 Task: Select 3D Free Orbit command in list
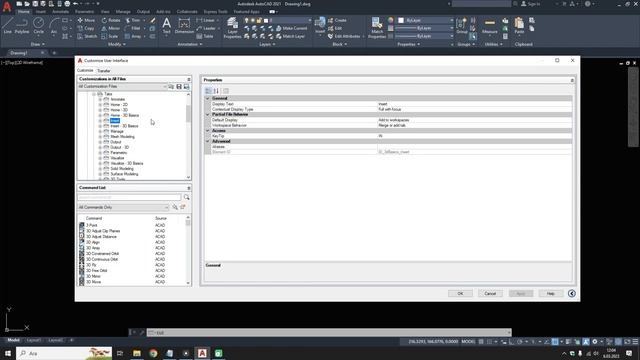pyautogui.click(x=97, y=271)
